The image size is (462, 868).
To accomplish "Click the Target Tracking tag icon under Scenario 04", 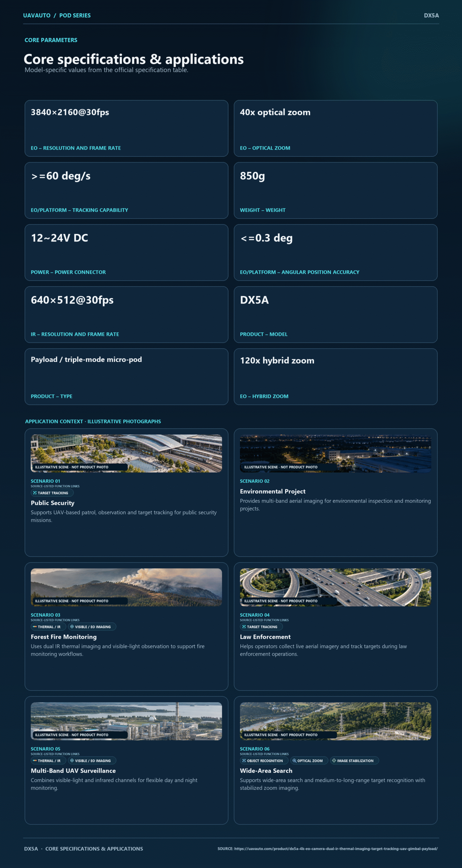I will (x=244, y=627).
